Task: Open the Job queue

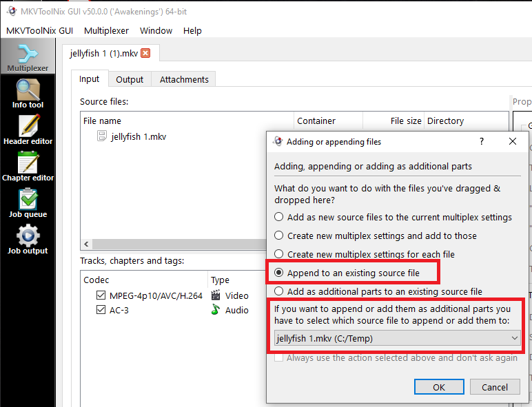Action: point(28,203)
